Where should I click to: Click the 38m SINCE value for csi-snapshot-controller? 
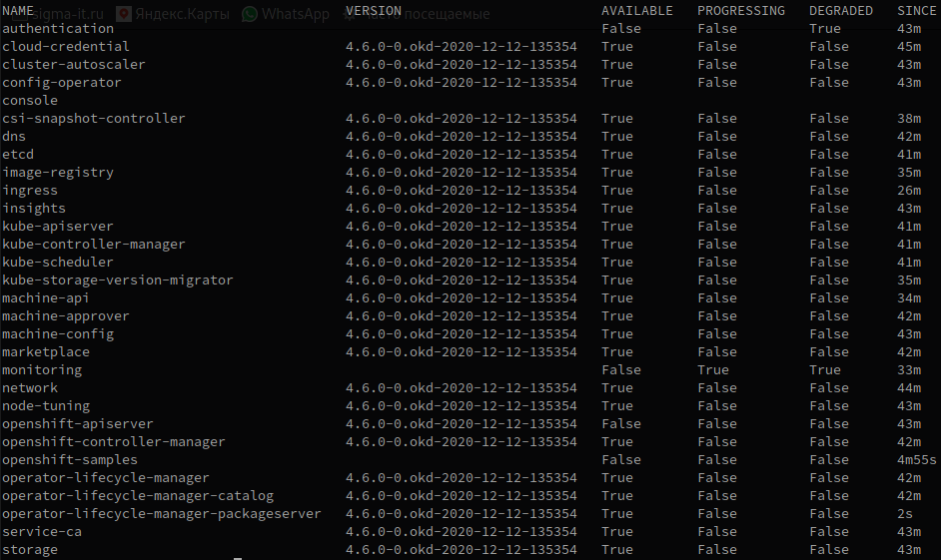click(x=909, y=119)
